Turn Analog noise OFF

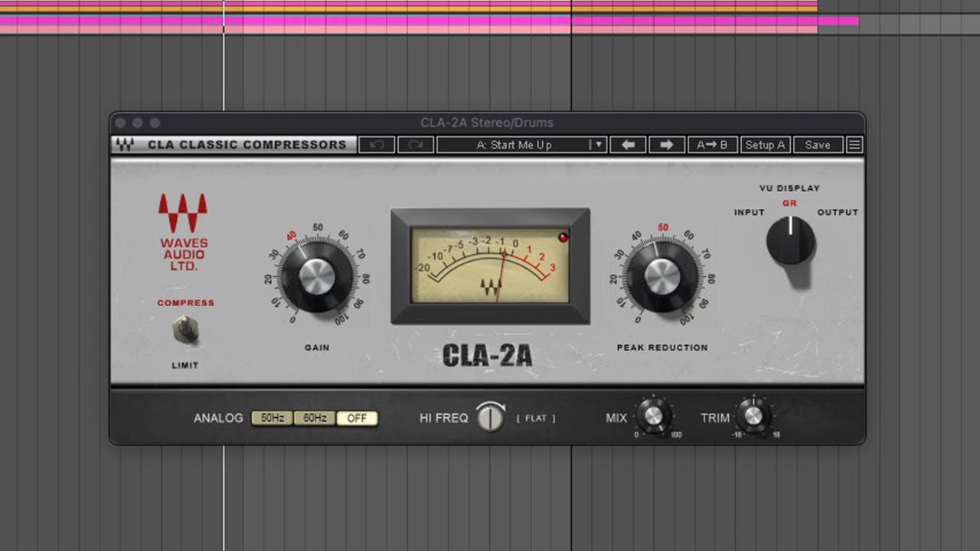coord(357,418)
